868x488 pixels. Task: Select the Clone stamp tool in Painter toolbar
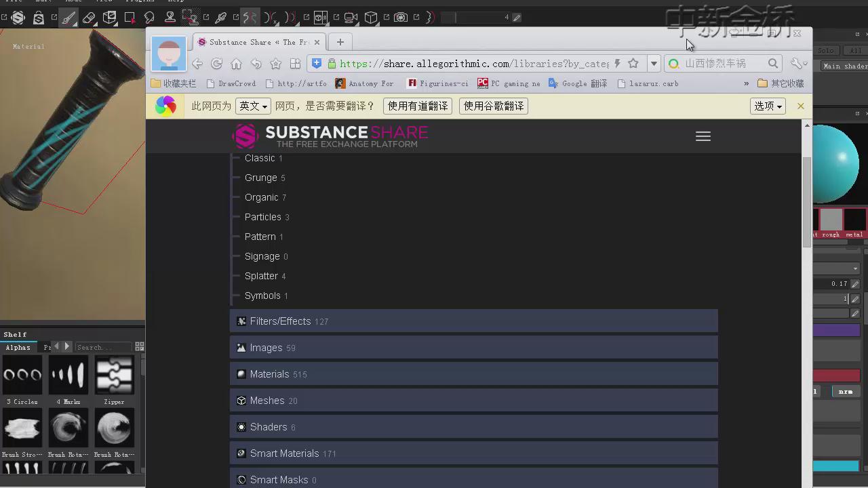tap(170, 18)
